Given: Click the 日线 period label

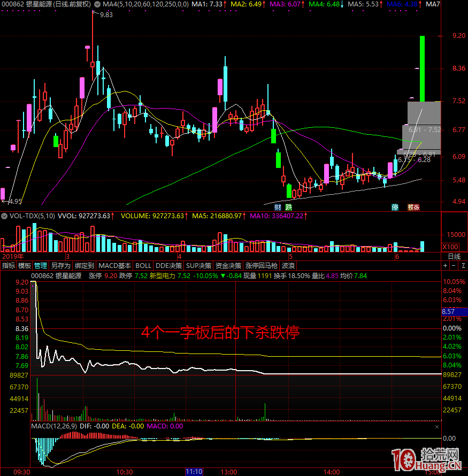Looking at the screenshot, I should 454,257.
